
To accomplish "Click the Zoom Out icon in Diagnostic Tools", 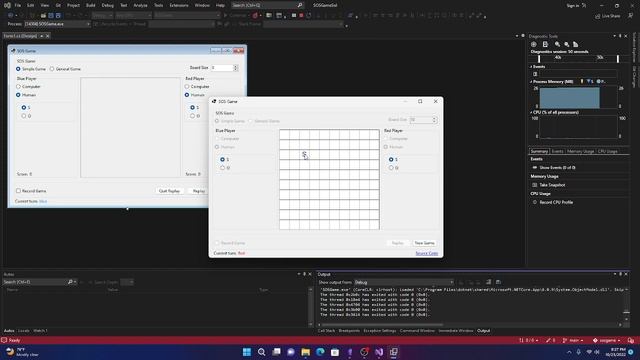I will pos(567,44).
